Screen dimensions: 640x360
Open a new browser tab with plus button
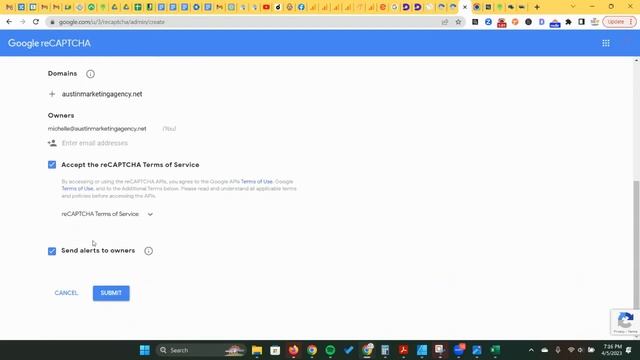coord(537,7)
